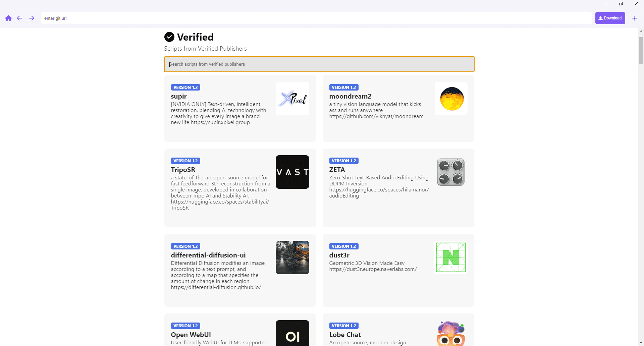Click the ZETA knobs icon
The image size is (644, 346).
click(451, 172)
